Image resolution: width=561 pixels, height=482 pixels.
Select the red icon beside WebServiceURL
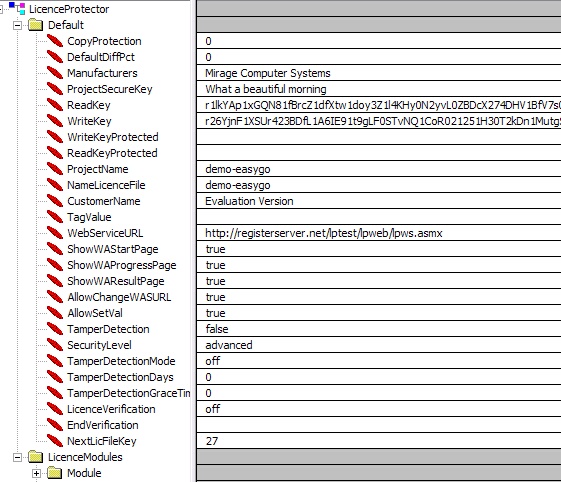[55, 233]
